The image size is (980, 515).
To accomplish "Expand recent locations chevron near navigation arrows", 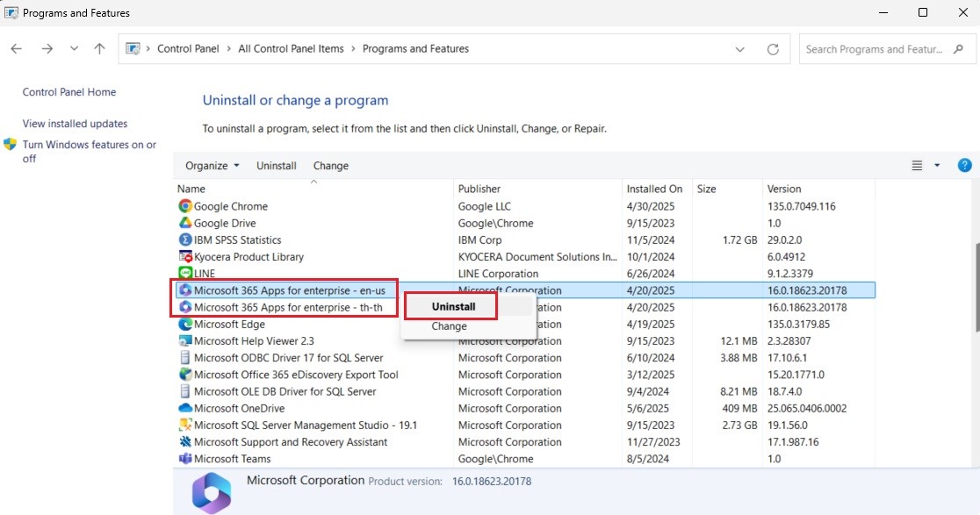I will click(x=74, y=49).
